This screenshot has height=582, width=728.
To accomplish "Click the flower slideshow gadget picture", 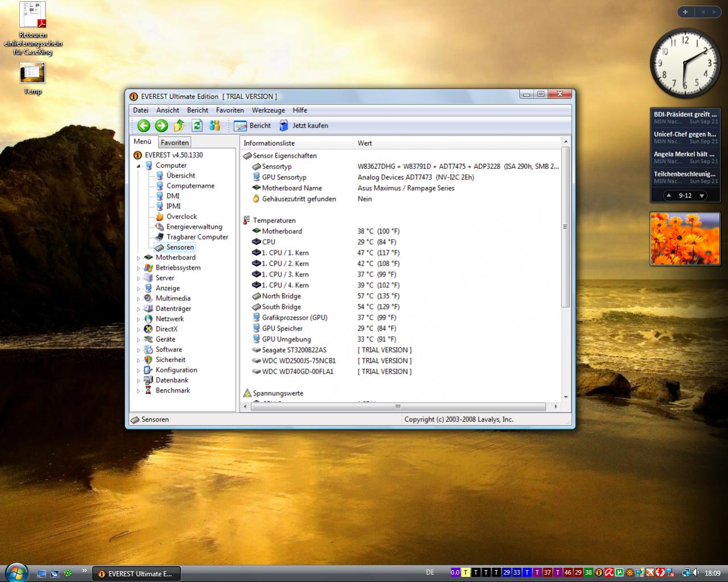I will click(x=685, y=239).
